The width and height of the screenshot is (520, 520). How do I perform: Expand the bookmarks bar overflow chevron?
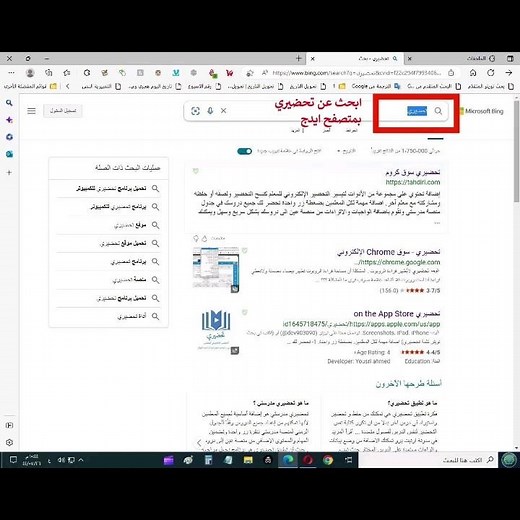[68, 86]
